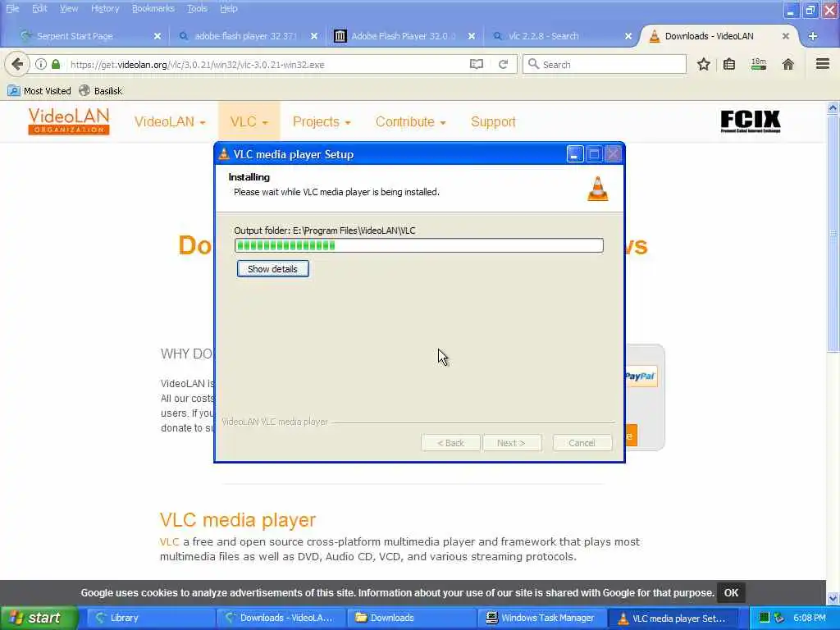
Task: Click the green system tray icon
Action: point(765,618)
